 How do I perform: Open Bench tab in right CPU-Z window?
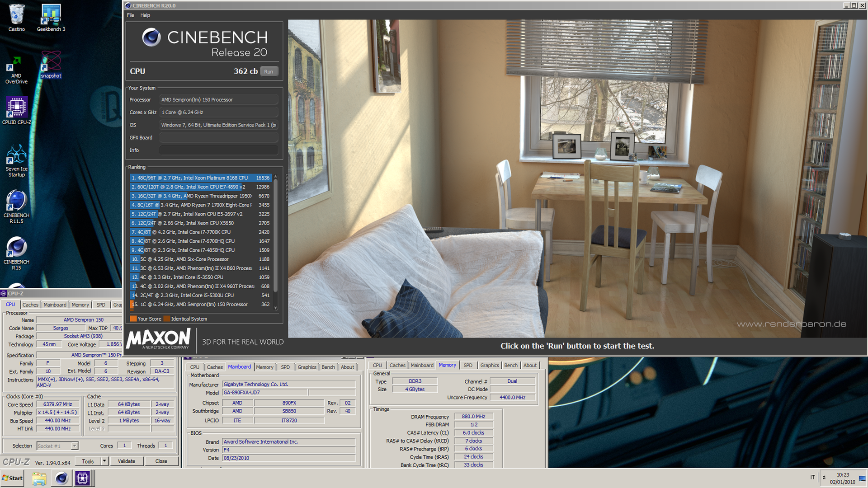pyautogui.click(x=511, y=366)
